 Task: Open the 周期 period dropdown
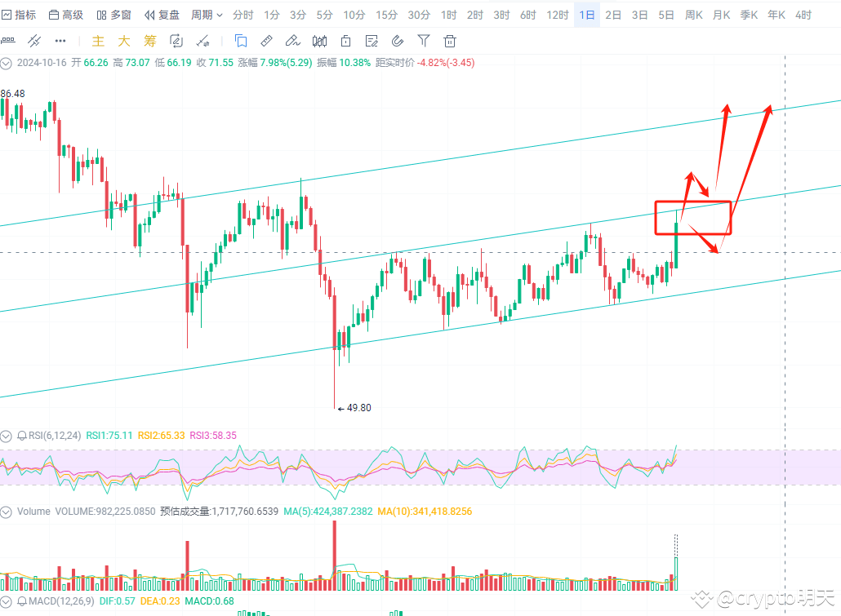click(x=207, y=15)
